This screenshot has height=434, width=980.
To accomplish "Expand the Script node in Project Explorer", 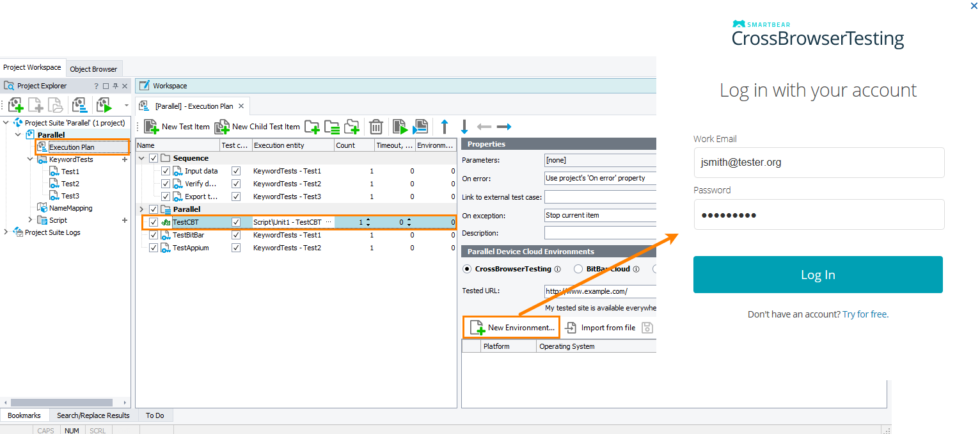I will 29,220.
